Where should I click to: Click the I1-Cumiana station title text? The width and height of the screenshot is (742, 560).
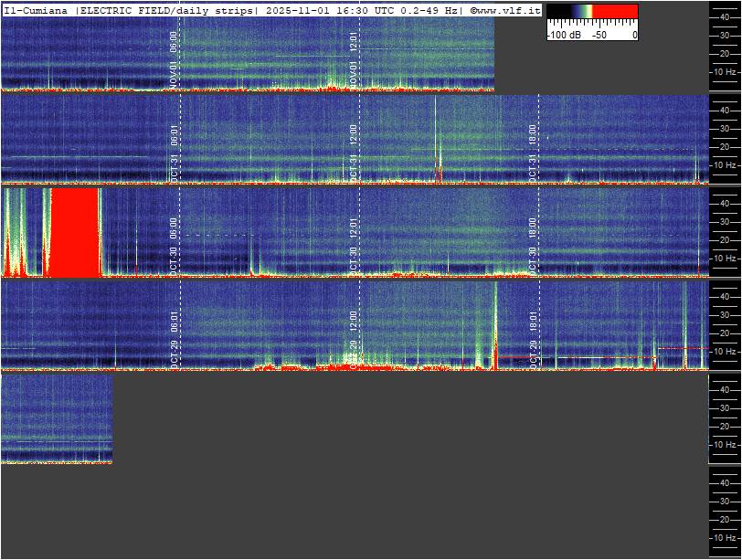pyautogui.click(x=37, y=10)
